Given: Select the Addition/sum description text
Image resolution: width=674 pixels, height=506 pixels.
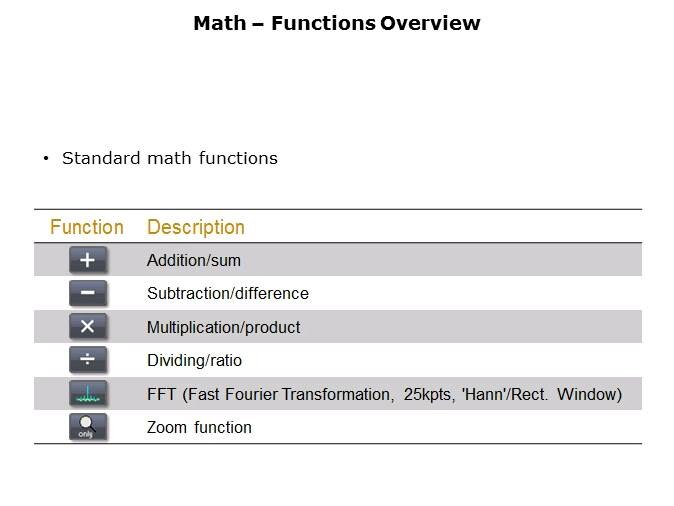Looking at the screenshot, I should [194, 261].
